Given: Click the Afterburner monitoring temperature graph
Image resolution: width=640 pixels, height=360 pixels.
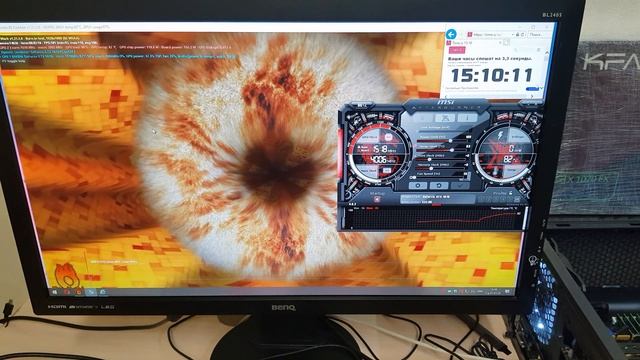Looking at the screenshot, I should click(434, 219).
